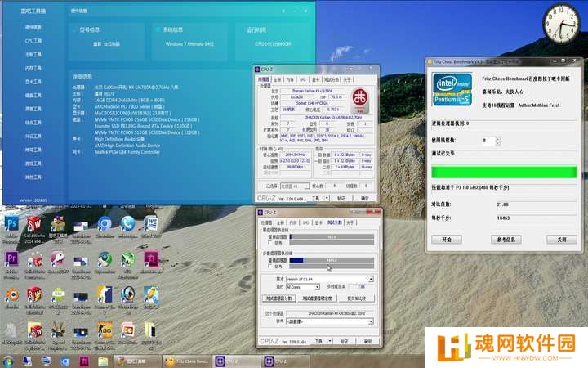
Task: Open the processor selection dropdown in CPU-Z
Action: [x=295, y=186]
